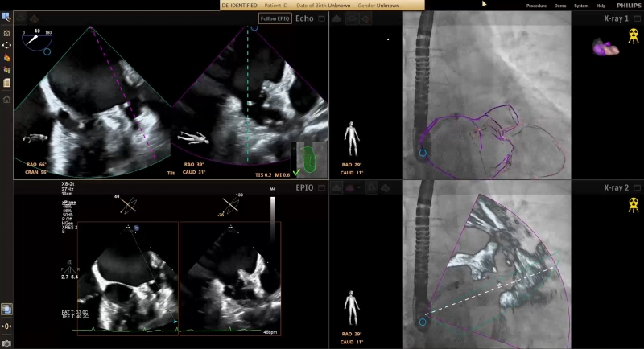Click the patient orientation figure in X-ray 2
The height and width of the screenshot is (349, 644).
[x=352, y=308]
